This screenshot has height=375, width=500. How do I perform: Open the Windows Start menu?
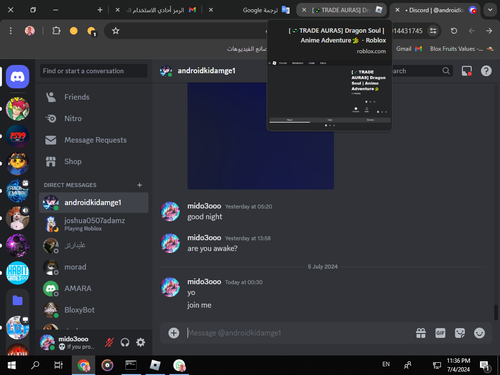coord(12,365)
